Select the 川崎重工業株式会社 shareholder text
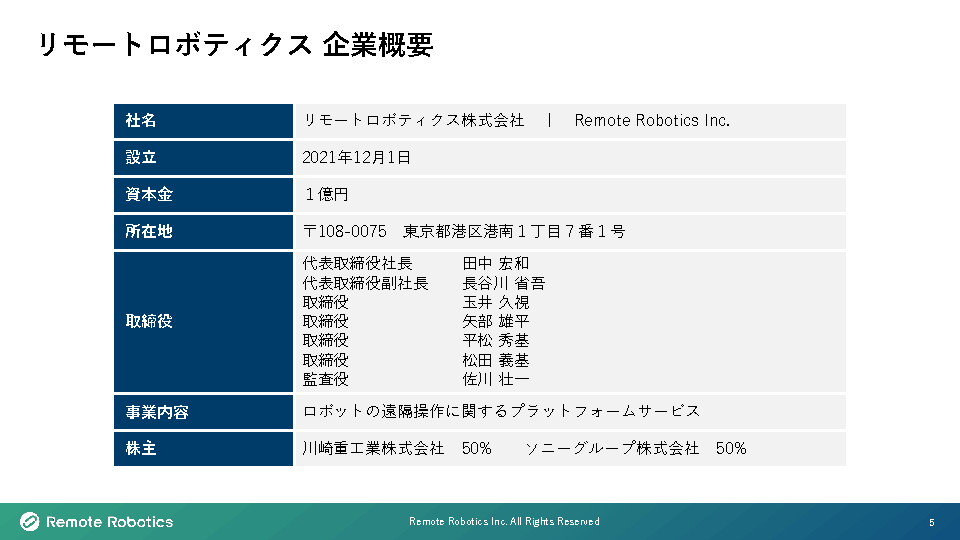 373,449
